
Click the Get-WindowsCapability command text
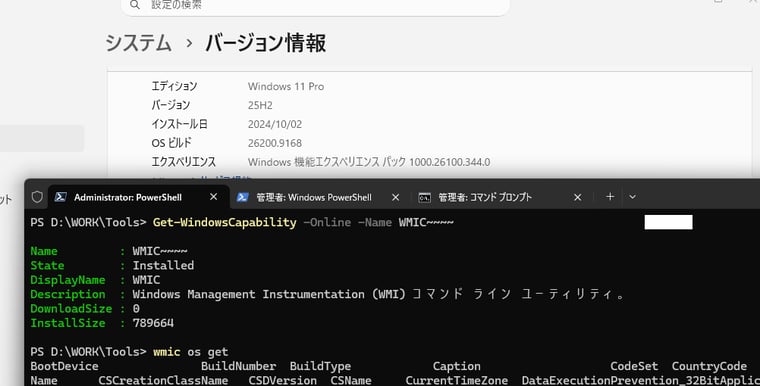coord(224,223)
